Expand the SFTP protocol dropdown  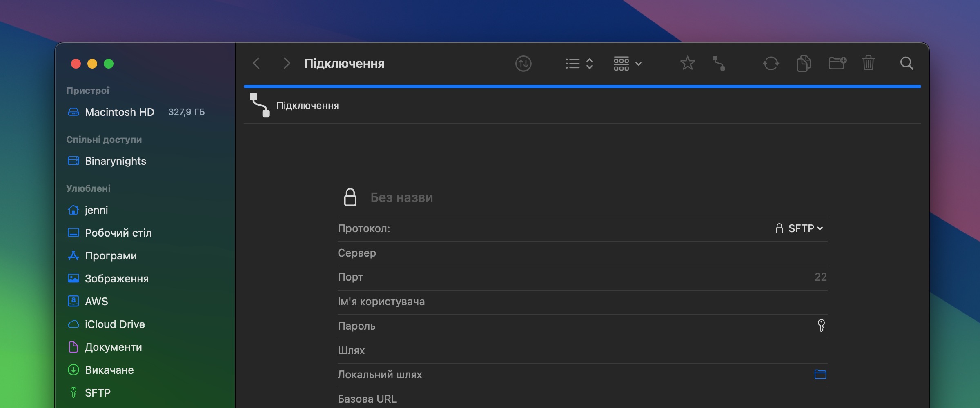[800, 228]
